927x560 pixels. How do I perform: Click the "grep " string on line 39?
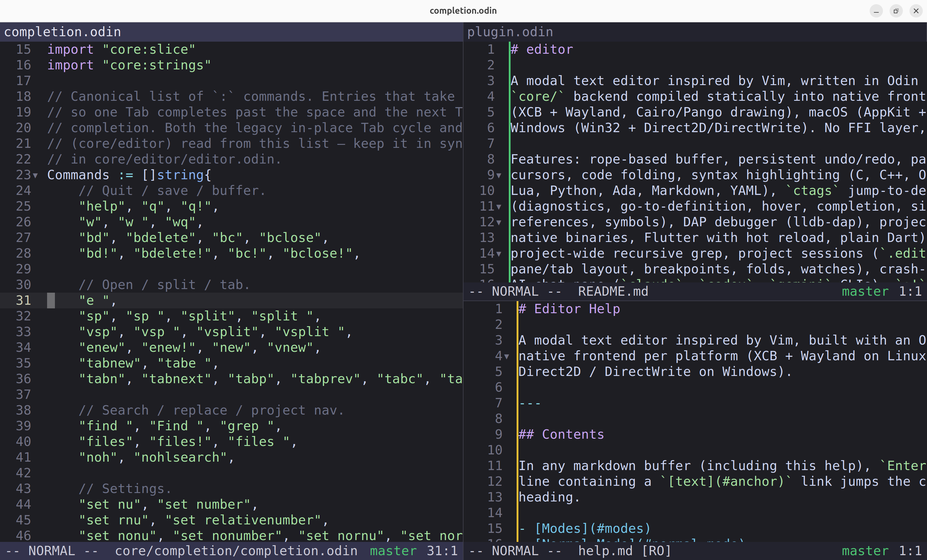click(x=247, y=426)
